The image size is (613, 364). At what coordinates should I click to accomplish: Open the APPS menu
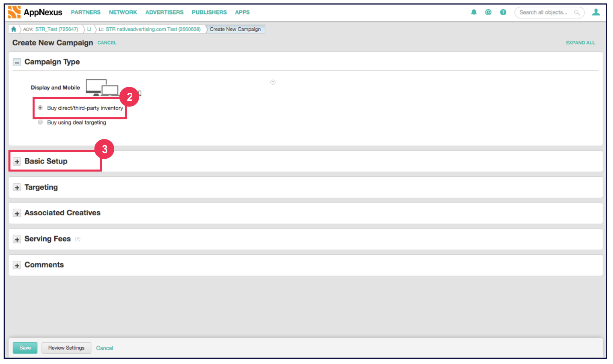242,12
